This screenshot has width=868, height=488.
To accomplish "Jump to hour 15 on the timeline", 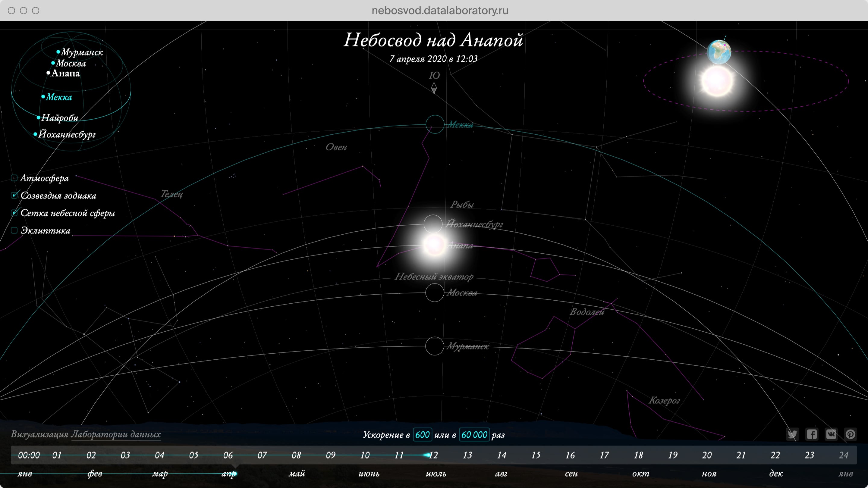I will (536, 455).
